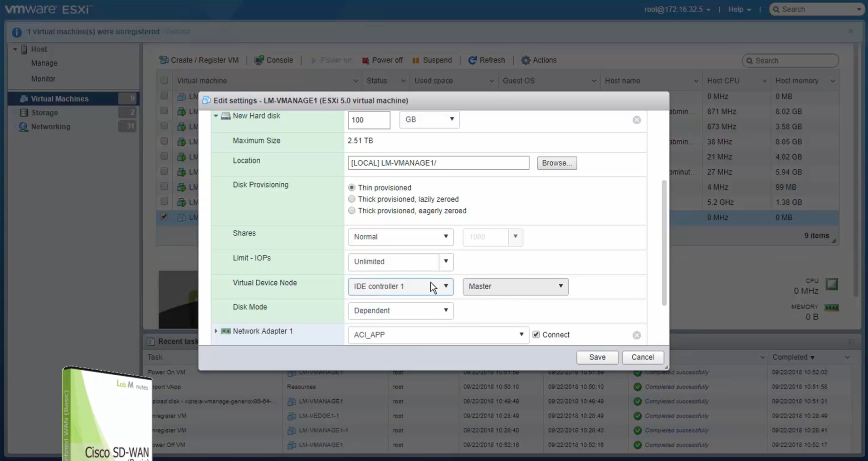Select Thick provisioned, eagerly zeroed option

point(351,211)
